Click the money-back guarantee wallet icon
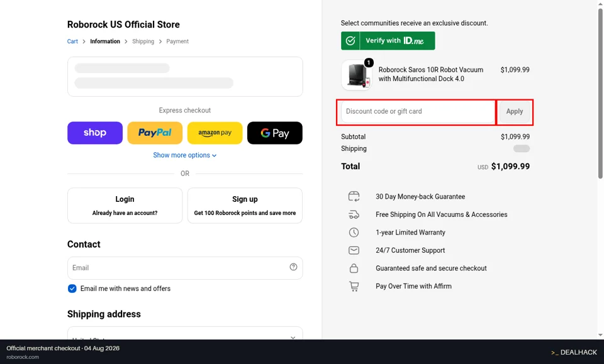Screen dimensions: 604x364 point(354,197)
